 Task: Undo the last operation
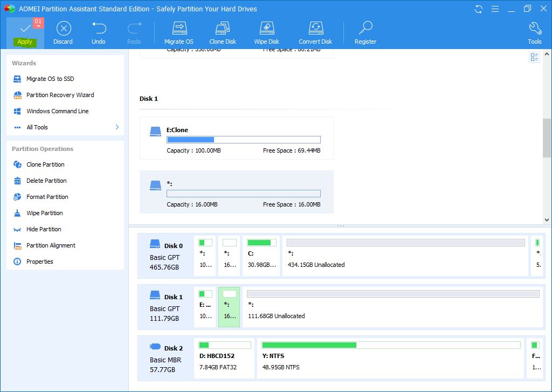[99, 33]
